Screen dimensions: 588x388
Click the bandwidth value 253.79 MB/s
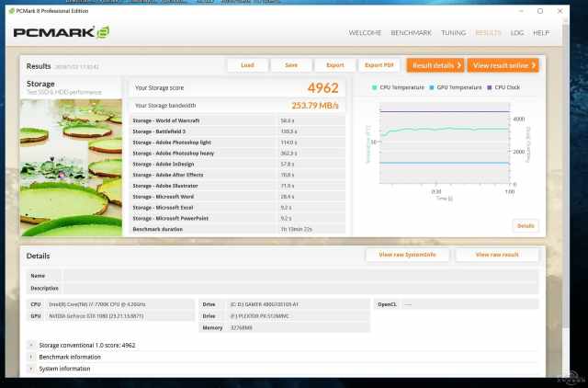pos(315,106)
